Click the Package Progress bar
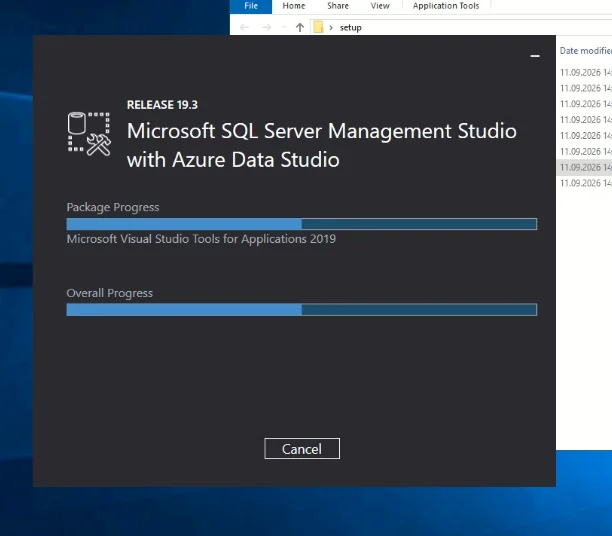 coord(302,224)
